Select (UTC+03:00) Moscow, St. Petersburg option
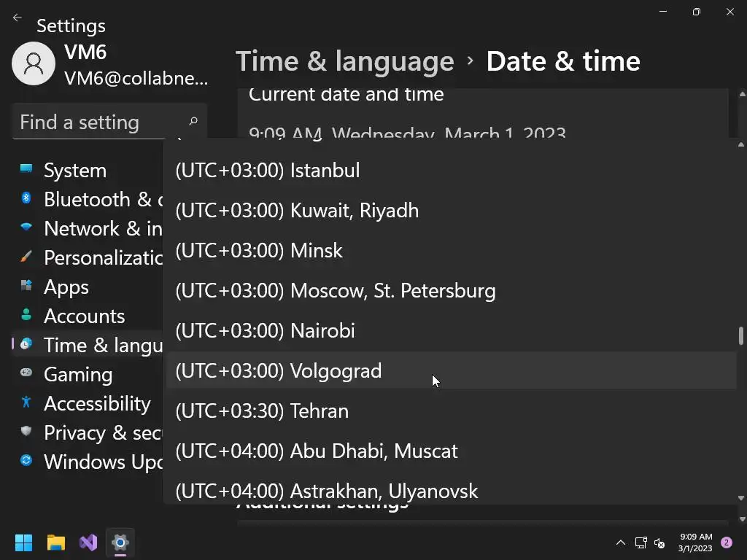Image resolution: width=747 pixels, height=560 pixels. tap(335, 291)
